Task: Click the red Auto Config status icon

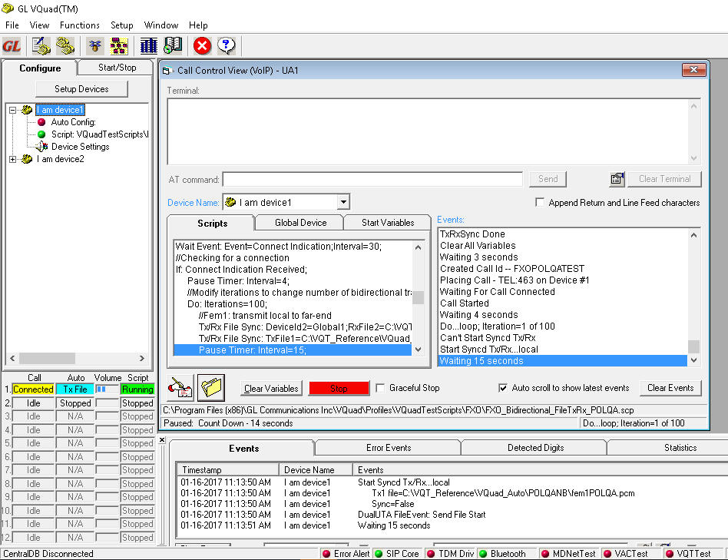Action: point(41,122)
